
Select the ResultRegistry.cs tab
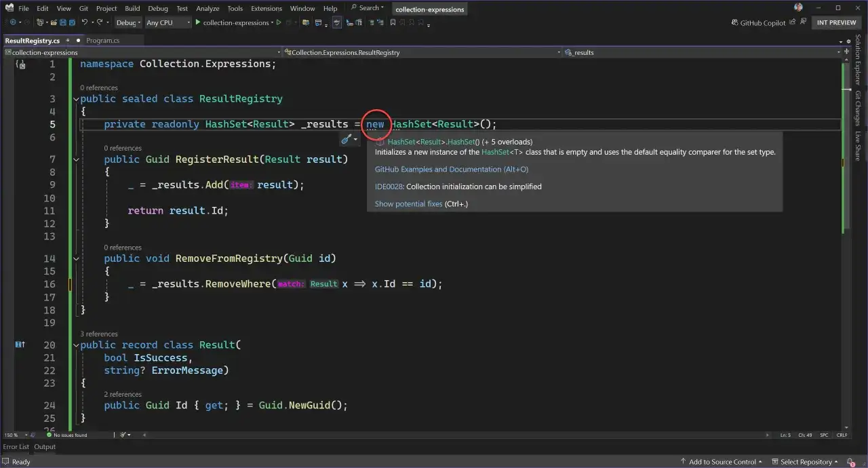point(32,41)
